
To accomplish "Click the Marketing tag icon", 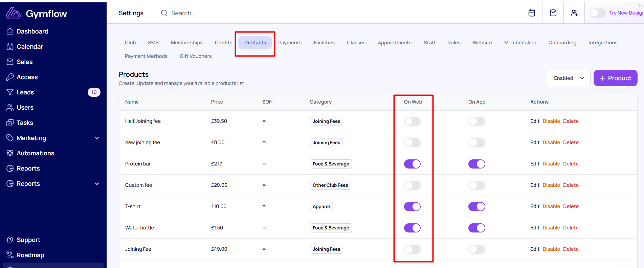I will 10,138.
